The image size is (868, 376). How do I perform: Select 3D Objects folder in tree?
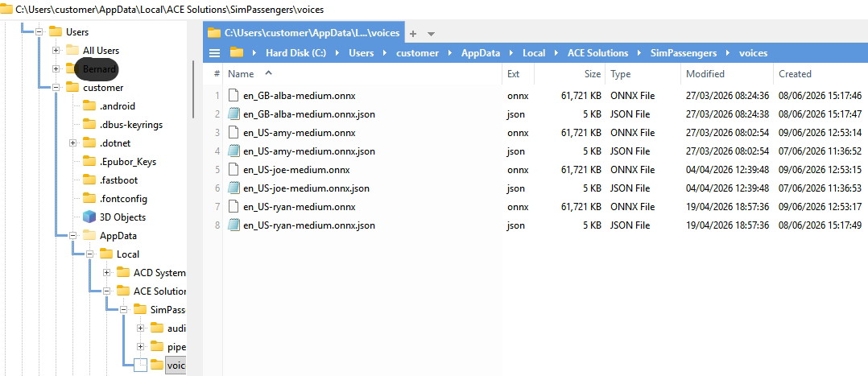(x=122, y=217)
